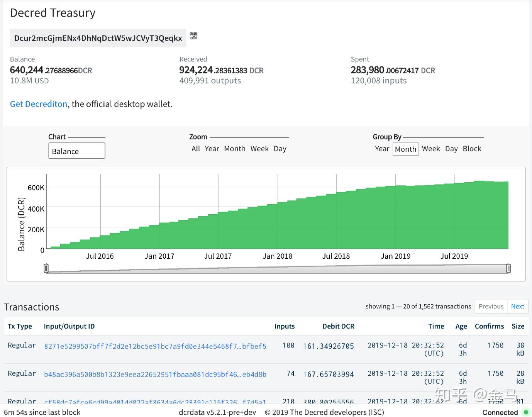Click the green Connected status indicator
Viewport: 532px width, 417px height.
(x=525, y=412)
